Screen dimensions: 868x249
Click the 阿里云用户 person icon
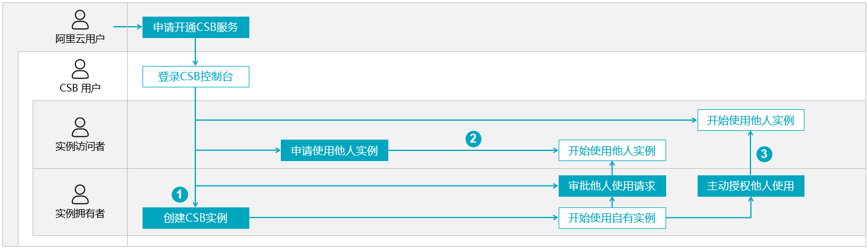pyautogui.click(x=80, y=21)
